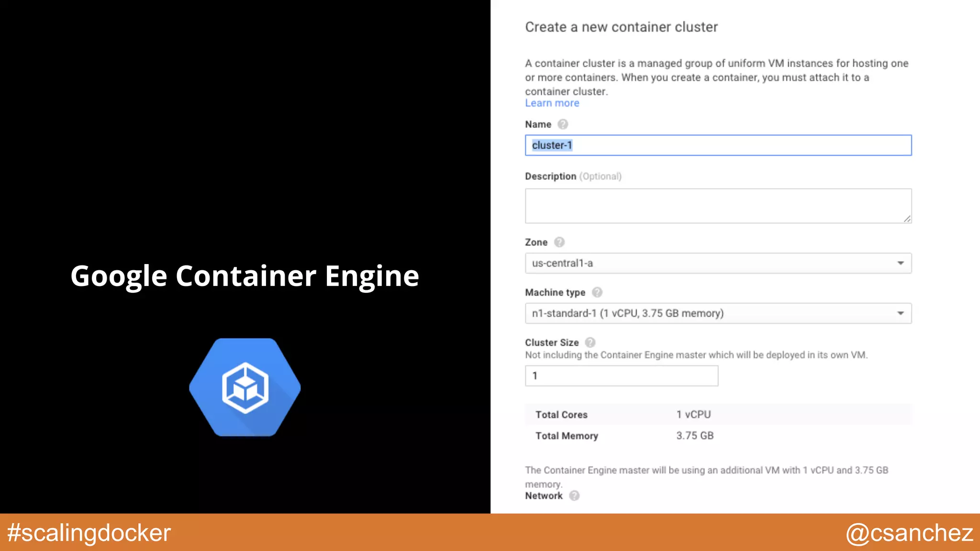
Task: Click the Zone help icon
Action: coord(559,242)
